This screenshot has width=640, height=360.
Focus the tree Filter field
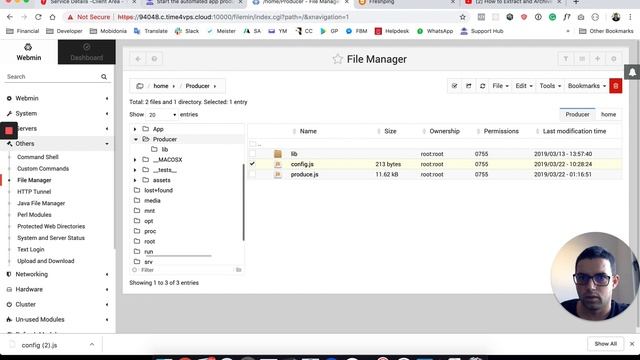[x=186, y=270]
